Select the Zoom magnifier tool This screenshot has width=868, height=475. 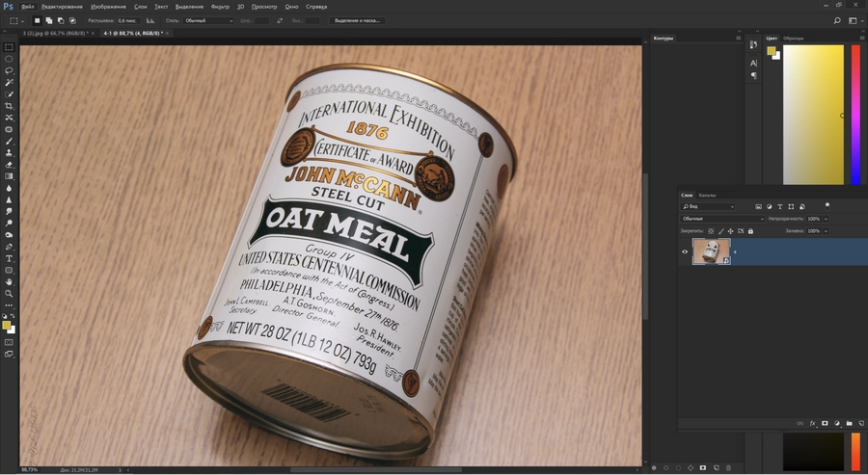[x=9, y=294]
